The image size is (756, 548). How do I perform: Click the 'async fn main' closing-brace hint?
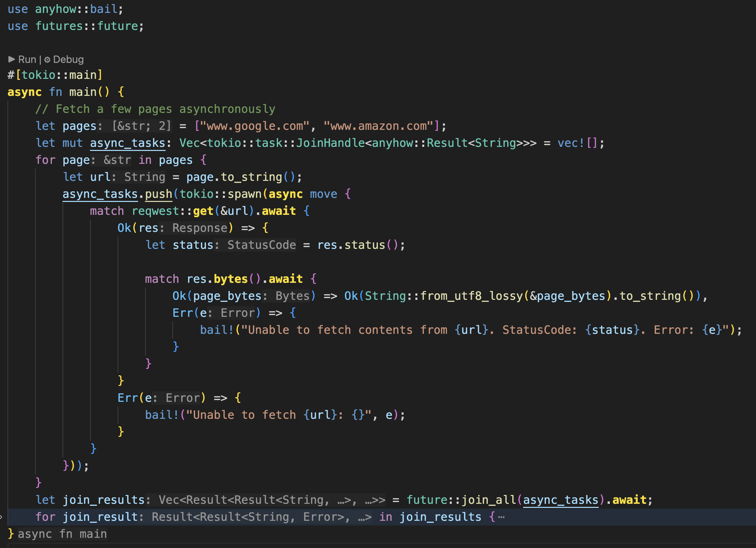coord(62,534)
